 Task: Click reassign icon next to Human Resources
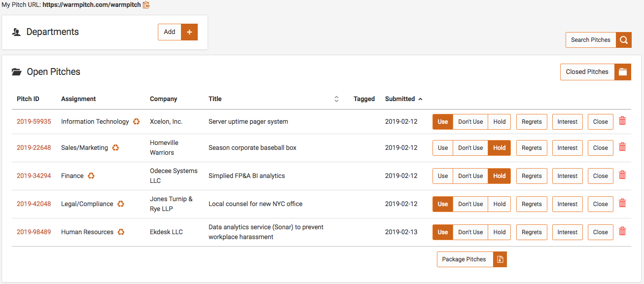[121, 232]
